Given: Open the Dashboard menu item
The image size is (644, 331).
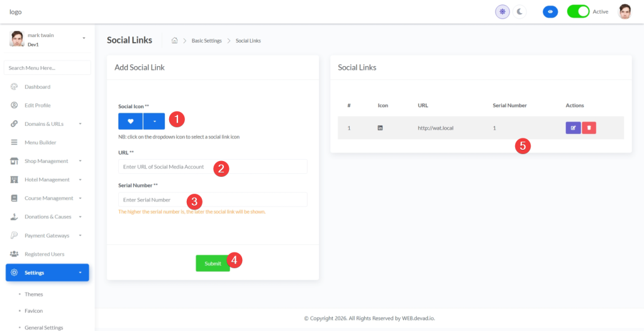Looking at the screenshot, I should tap(37, 87).
